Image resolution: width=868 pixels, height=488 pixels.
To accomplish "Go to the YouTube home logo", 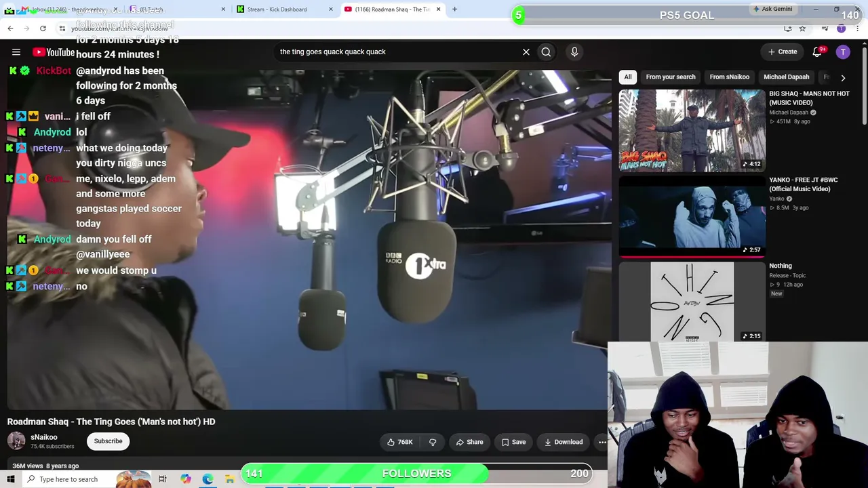I will (54, 52).
